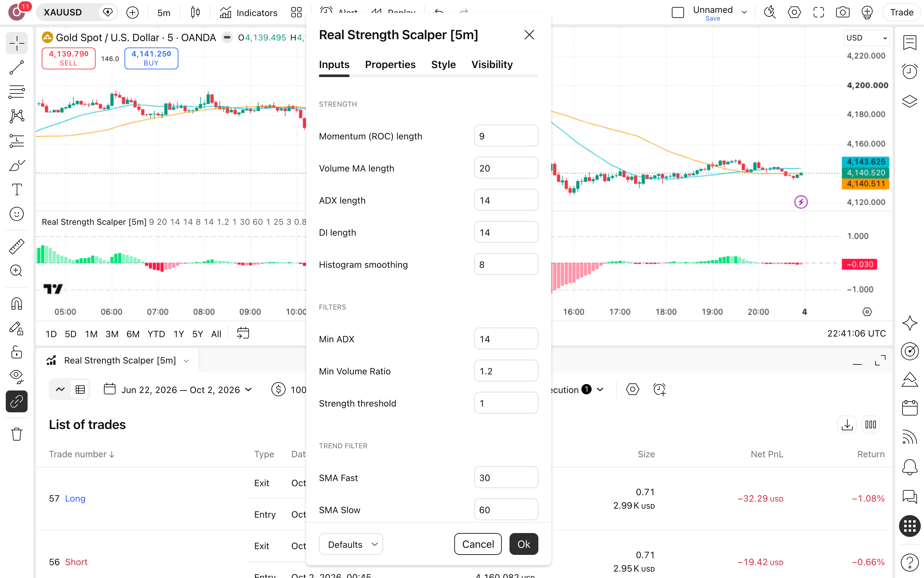
Task: Open the 5m timeframe selector
Action: [x=164, y=13]
